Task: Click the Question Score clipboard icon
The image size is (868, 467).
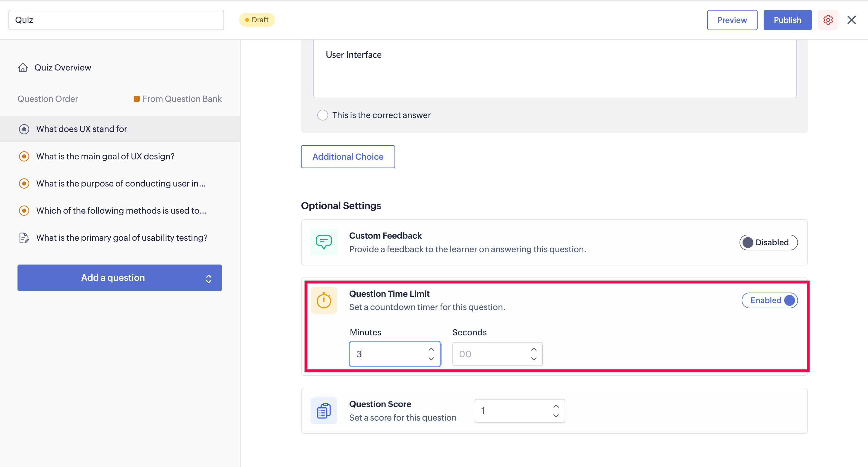Action: (x=324, y=410)
